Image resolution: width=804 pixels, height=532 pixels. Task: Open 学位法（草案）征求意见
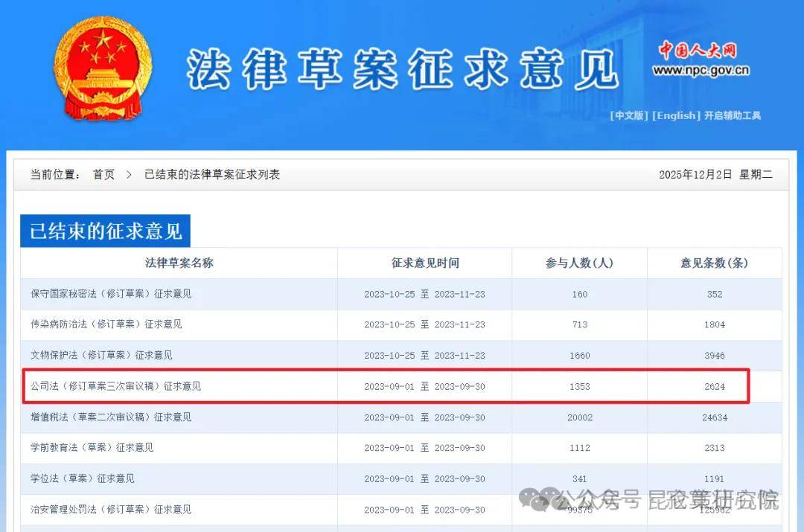point(83,478)
